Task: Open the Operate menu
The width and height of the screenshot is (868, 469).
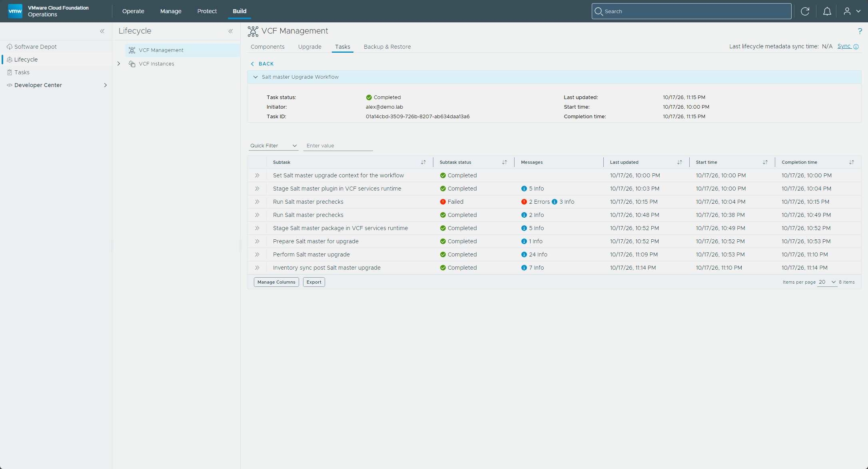Action: point(133,11)
